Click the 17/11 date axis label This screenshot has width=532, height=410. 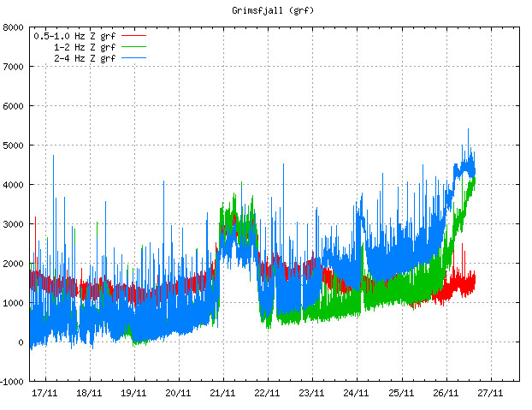pos(44,393)
